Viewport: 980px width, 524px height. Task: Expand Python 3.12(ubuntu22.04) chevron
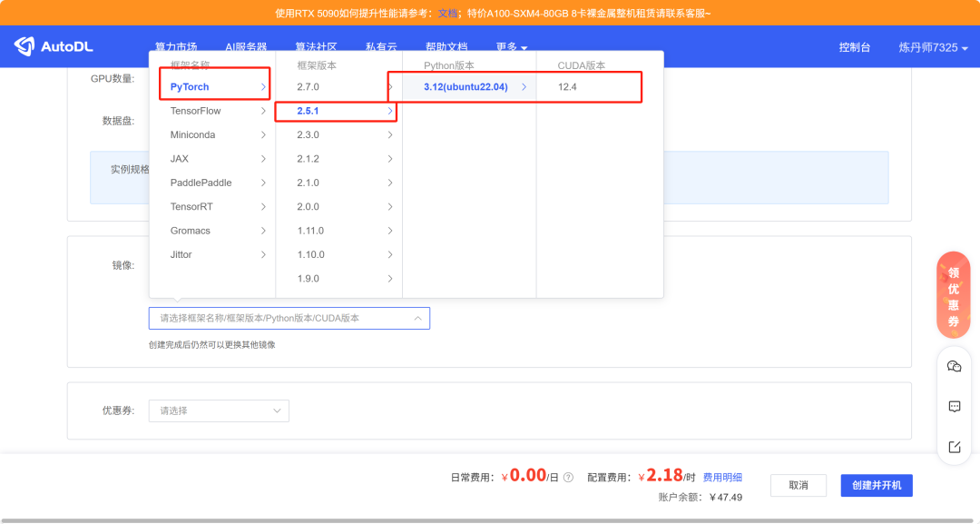tap(524, 87)
